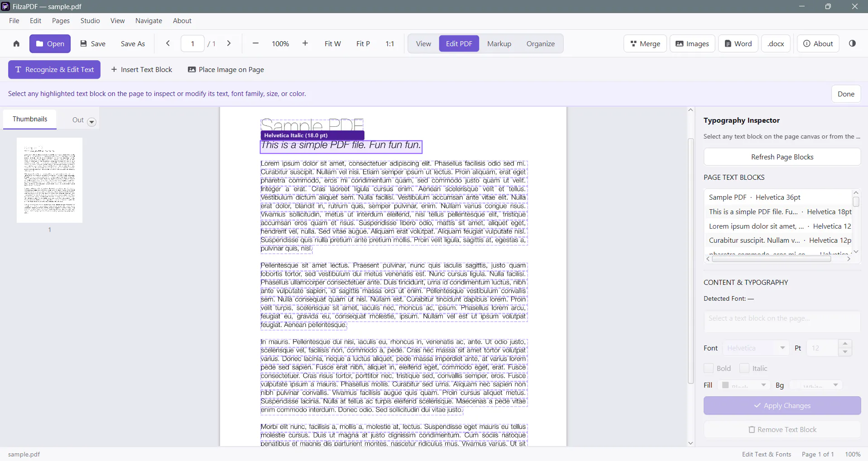
Task: Open the Bg color dropdown
Action: click(816, 385)
